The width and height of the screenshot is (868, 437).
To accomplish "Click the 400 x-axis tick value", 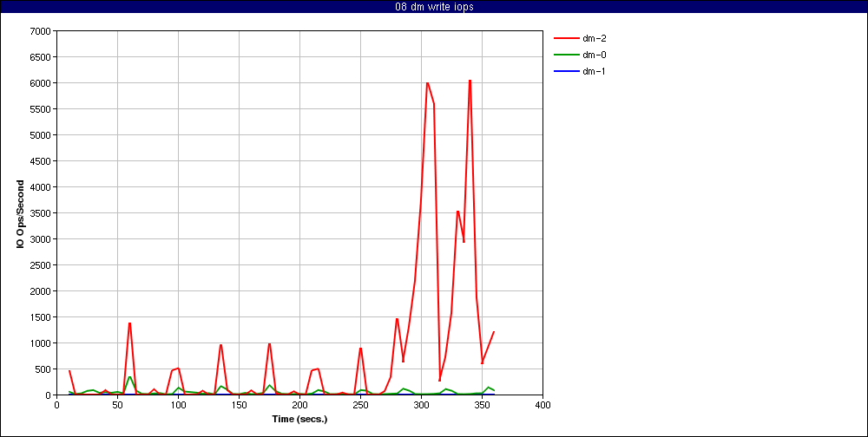I will point(543,405).
